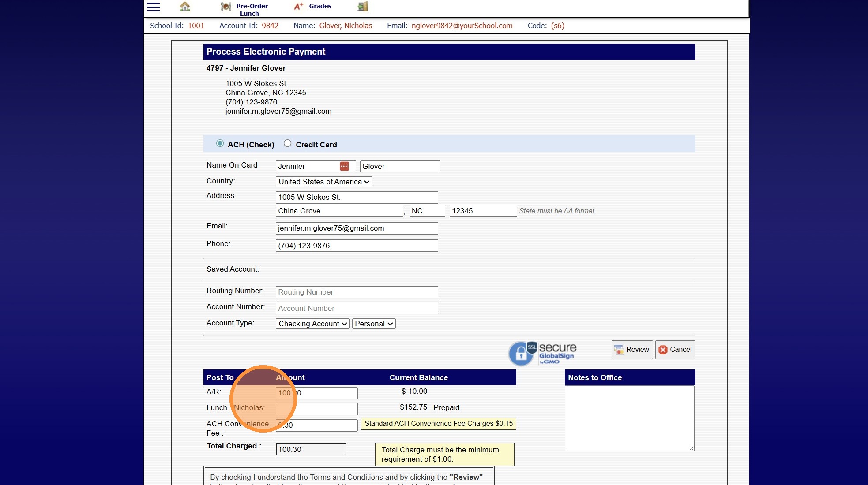
Task: Click the red X icon on Cancel
Action: coord(663,350)
